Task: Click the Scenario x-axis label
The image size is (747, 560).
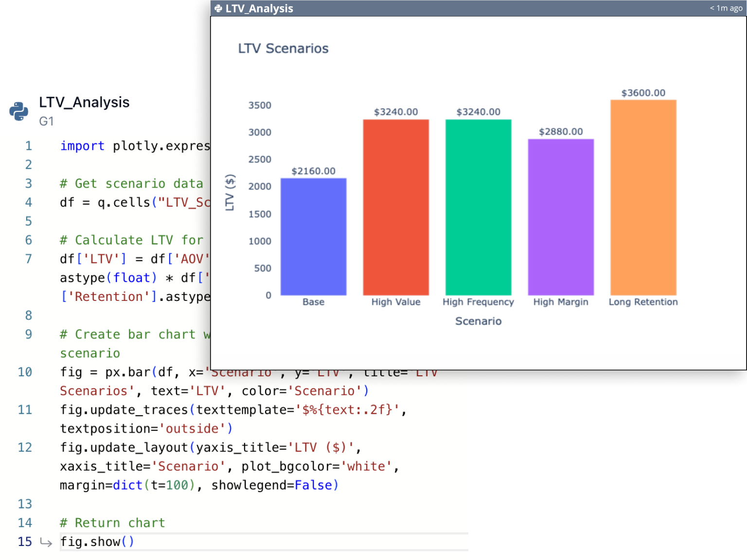Action: tap(478, 321)
